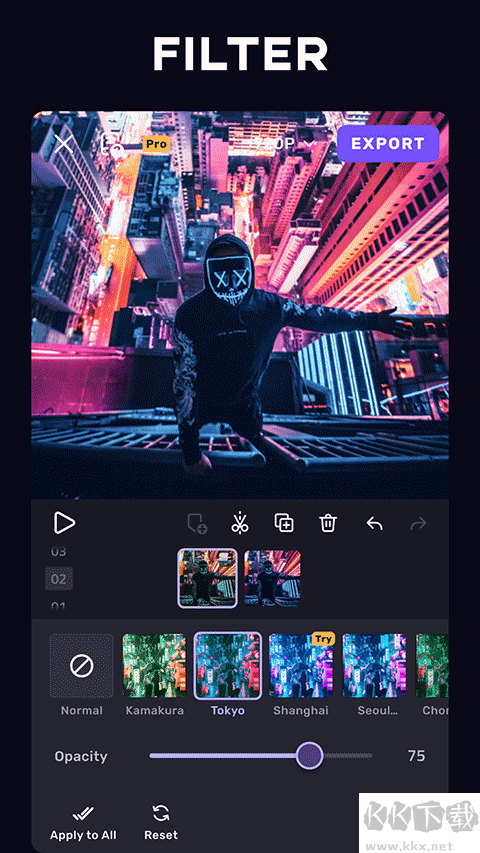This screenshot has width=480, height=853.
Task: Delete clip using the trash icon
Action: 328,523
